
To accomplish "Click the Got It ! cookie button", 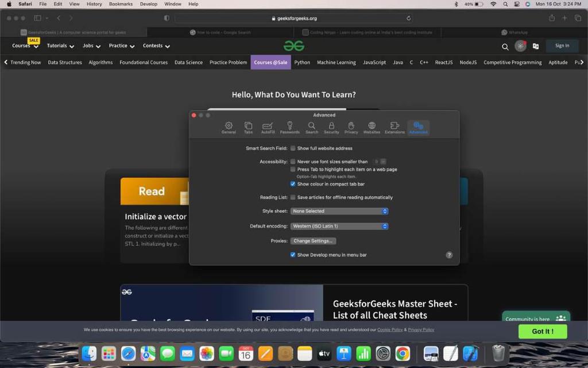I will coord(543,331).
